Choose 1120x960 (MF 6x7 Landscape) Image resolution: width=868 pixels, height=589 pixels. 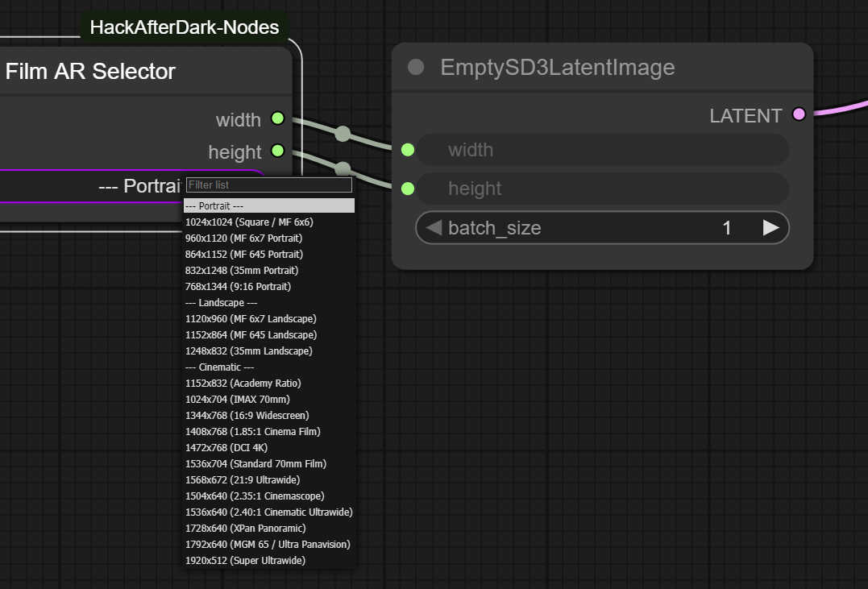(269, 319)
